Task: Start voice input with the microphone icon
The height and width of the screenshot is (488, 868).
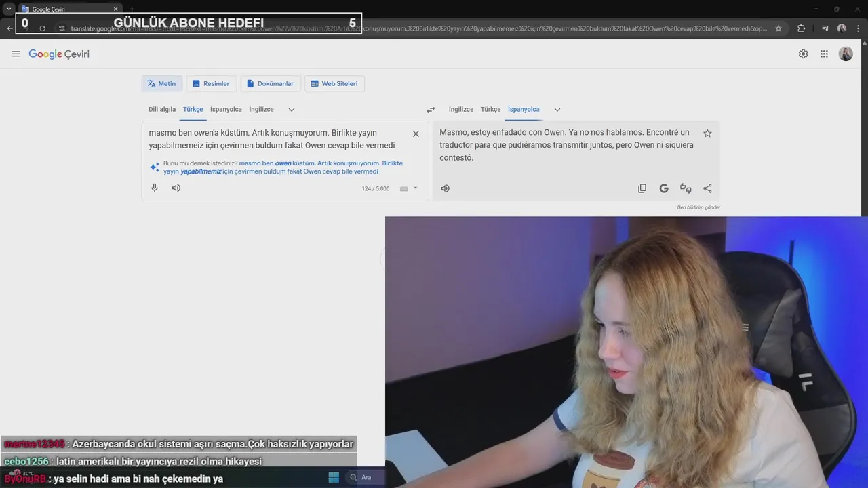Action: (155, 188)
